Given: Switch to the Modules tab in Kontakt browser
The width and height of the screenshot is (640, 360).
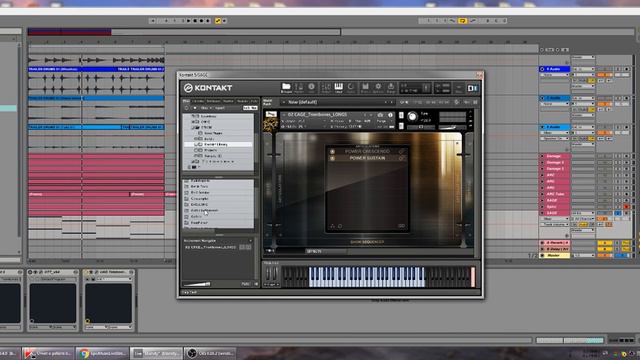Looking at the screenshot, I should [x=242, y=101].
